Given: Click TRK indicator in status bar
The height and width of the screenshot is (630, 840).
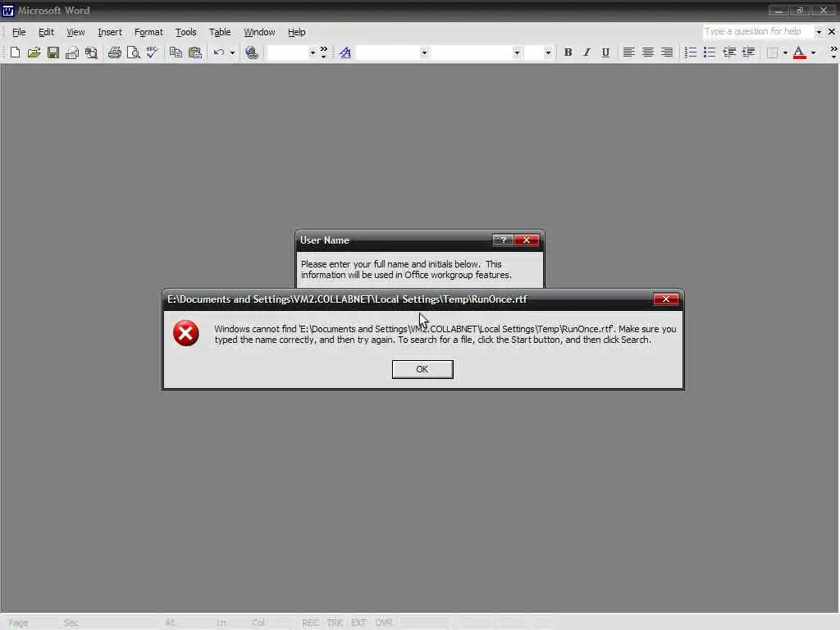Looking at the screenshot, I should tap(335, 623).
